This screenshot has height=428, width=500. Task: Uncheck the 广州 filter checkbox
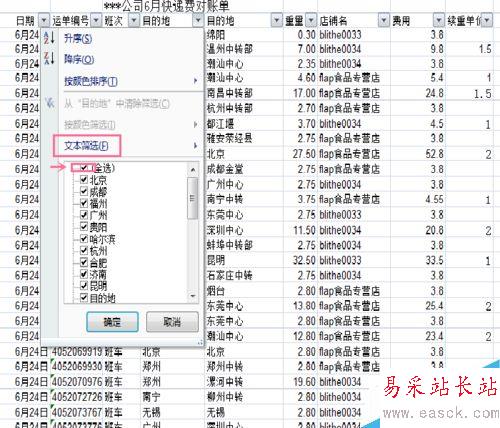coord(84,215)
